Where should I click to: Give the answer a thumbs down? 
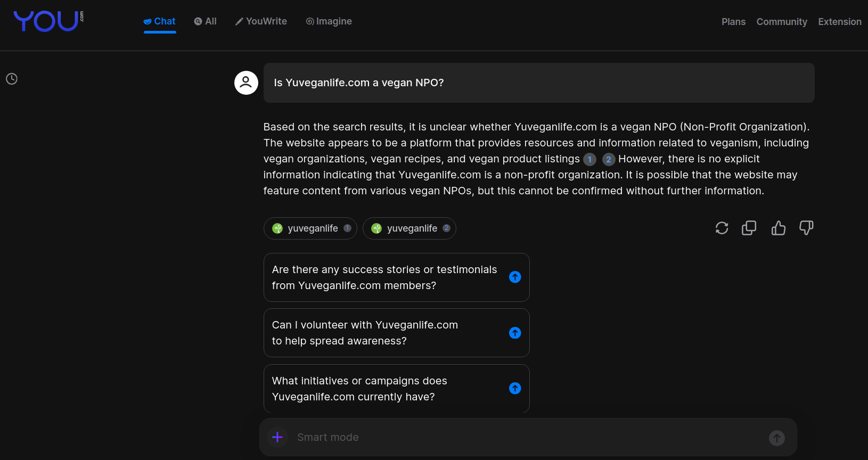tap(806, 228)
